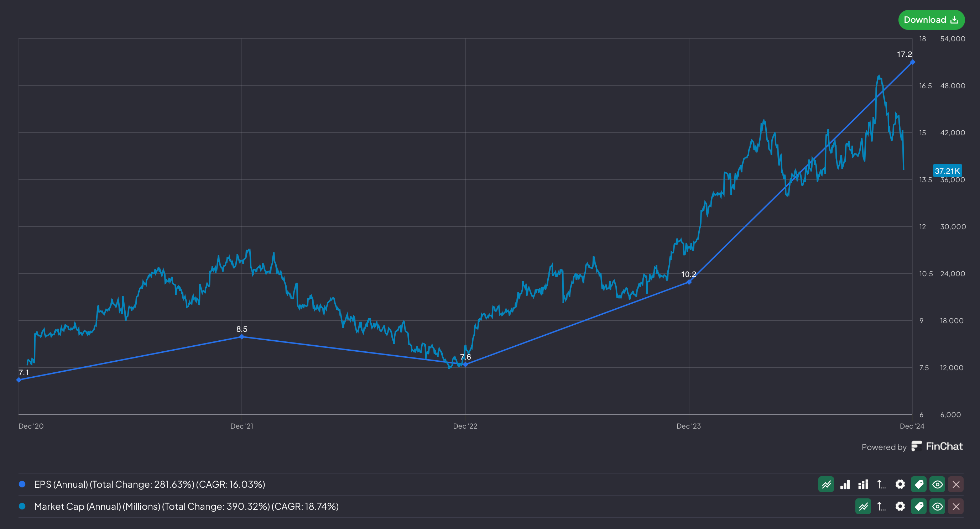Click the axis arrow icon in Market Cap row
This screenshot has width=980, height=529.
[881, 506]
